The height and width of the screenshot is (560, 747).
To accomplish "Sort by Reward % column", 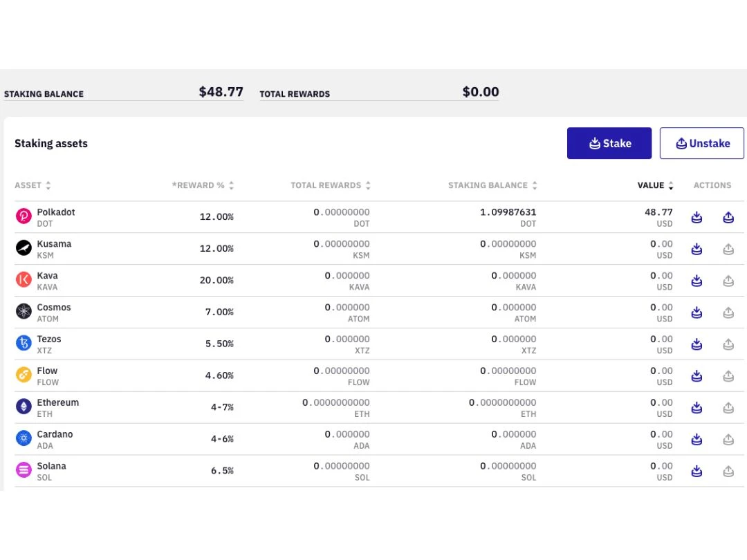I will pyautogui.click(x=203, y=185).
